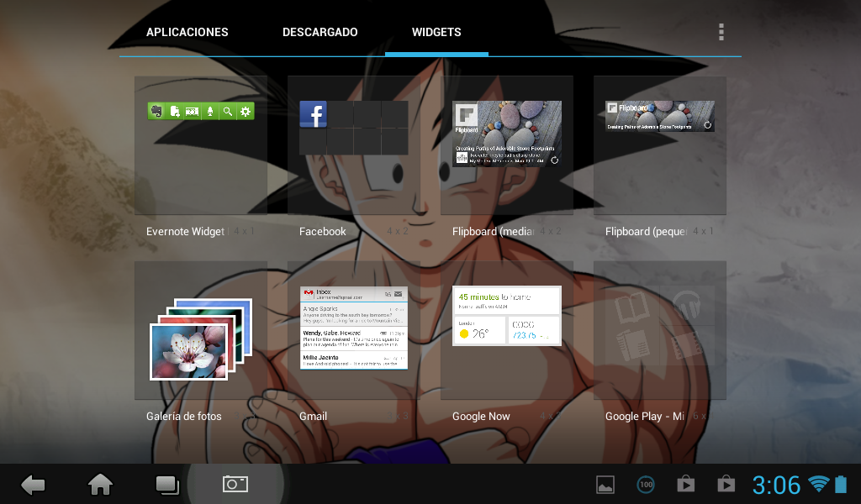Tap the settings gear in Evernote widget
Viewport: 861px width, 504px height.
(x=245, y=112)
